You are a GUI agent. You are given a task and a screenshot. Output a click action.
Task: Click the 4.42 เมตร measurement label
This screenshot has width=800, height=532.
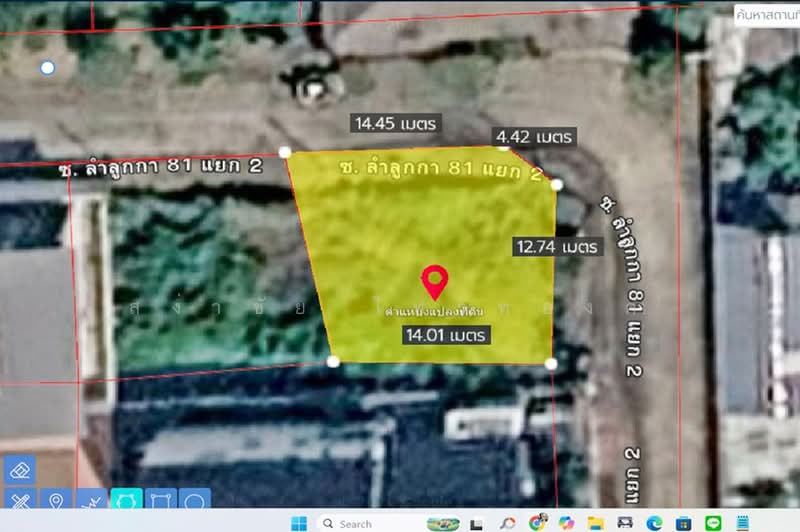pyautogui.click(x=534, y=137)
